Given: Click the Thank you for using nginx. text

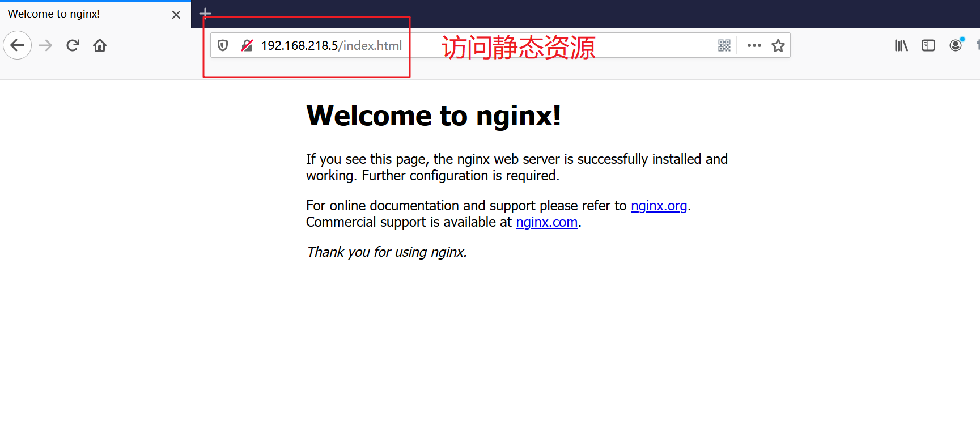Looking at the screenshot, I should pyautogui.click(x=387, y=252).
